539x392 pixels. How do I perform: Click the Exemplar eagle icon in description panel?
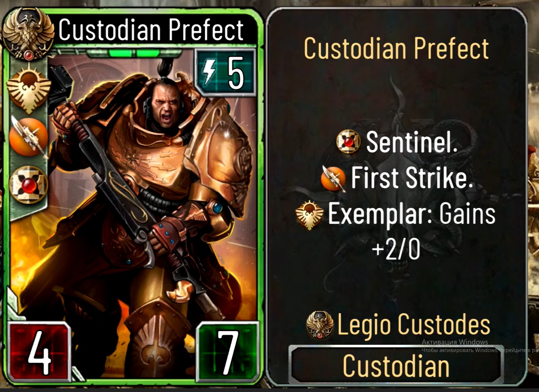[309, 215]
